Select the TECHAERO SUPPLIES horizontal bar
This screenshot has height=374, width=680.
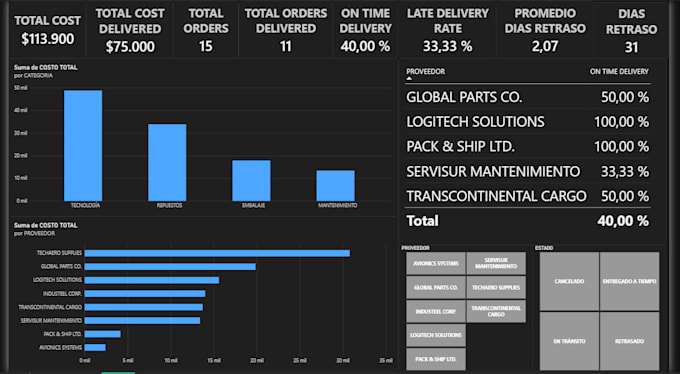pyautogui.click(x=217, y=253)
